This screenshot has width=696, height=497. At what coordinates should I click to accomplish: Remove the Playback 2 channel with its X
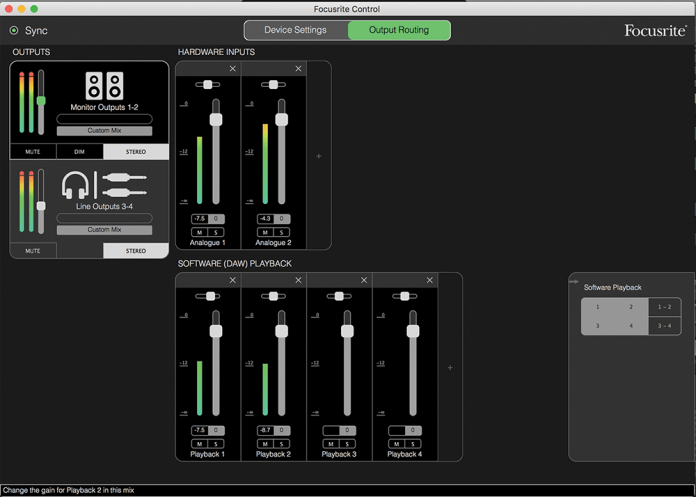point(298,280)
